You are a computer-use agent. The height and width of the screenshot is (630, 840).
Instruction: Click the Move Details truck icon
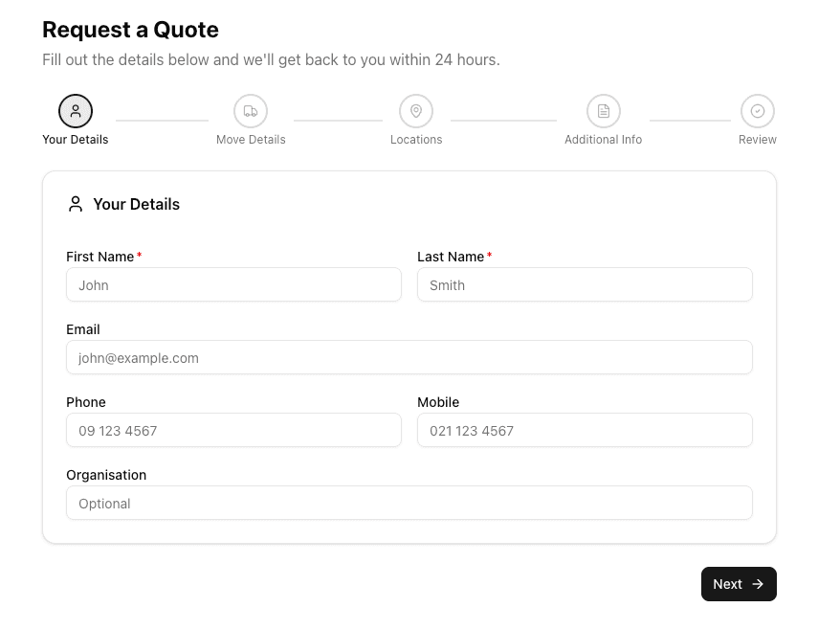251,110
